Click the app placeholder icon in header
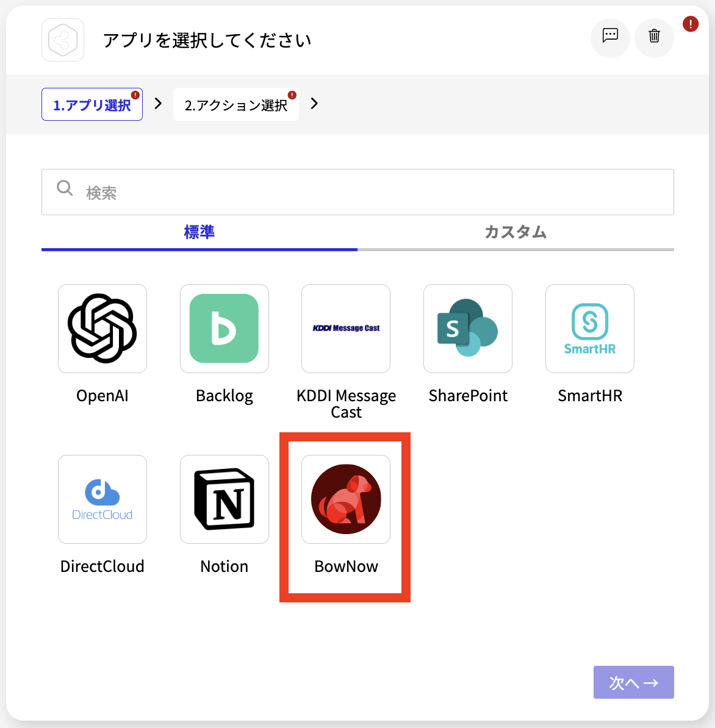This screenshot has height=728, width=715. 63,40
